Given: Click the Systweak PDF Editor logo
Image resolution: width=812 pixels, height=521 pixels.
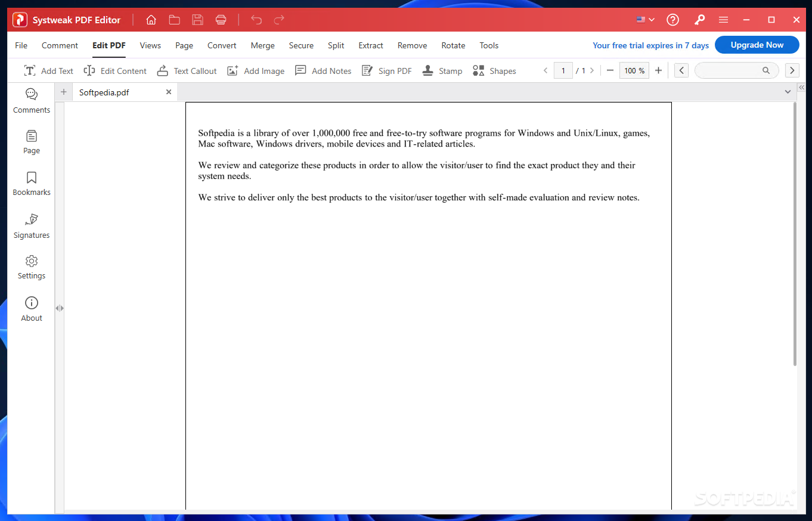Looking at the screenshot, I should tap(20, 20).
